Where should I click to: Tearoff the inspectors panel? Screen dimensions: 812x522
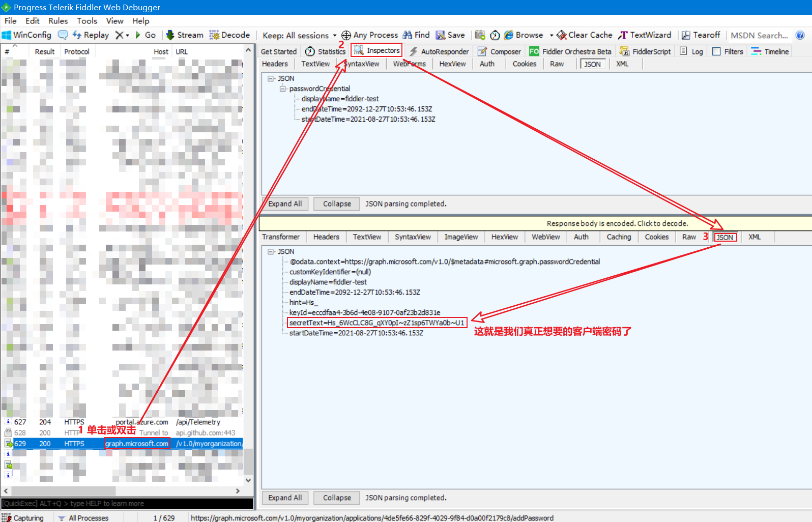click(x=701, y=35)
